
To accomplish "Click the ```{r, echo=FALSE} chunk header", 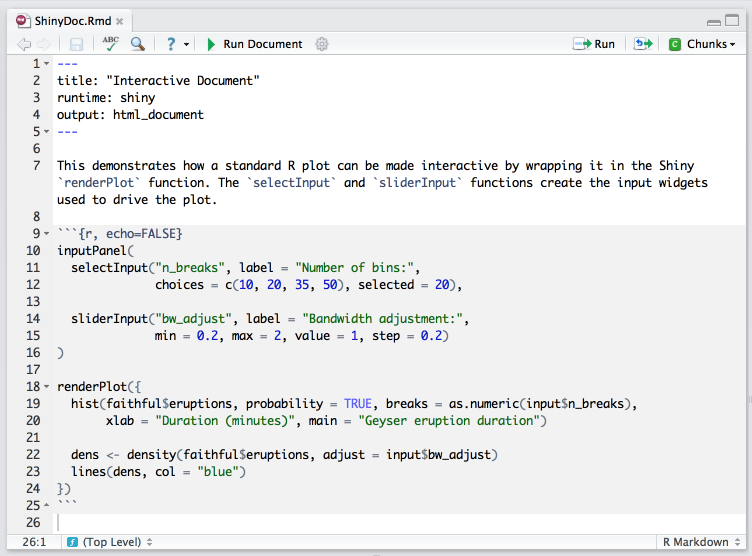I will (120, 234).
